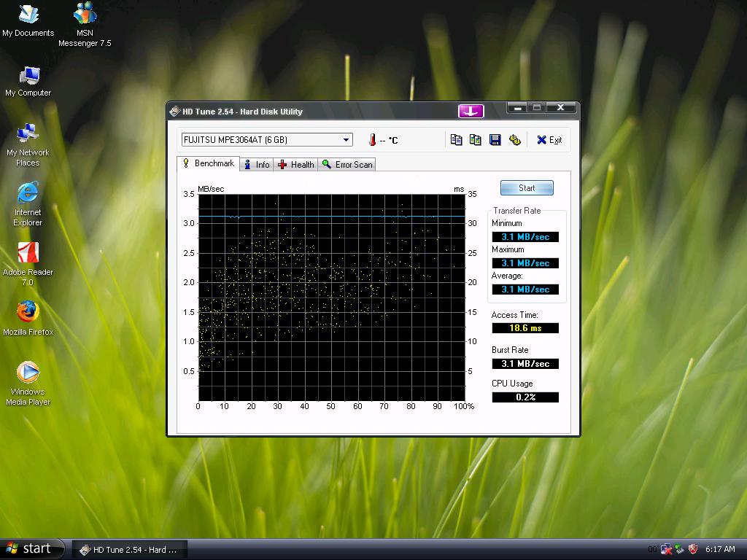Click the Maximum transfer rate value 3.1 MB/sec
The height and width of the screenshot is (560, 747).
525,262
